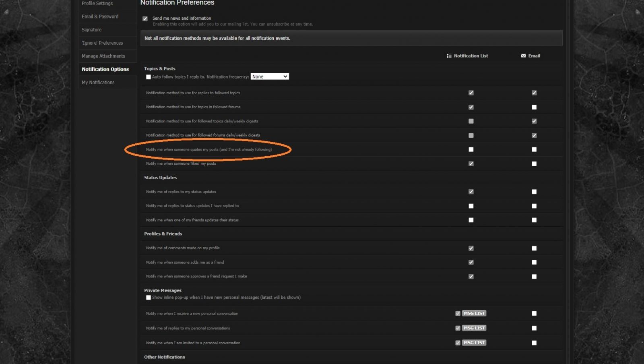Open My Notifications from the sidebar
Screen dimensions: 644x364
pyautogui.click(x=98, y=83)
